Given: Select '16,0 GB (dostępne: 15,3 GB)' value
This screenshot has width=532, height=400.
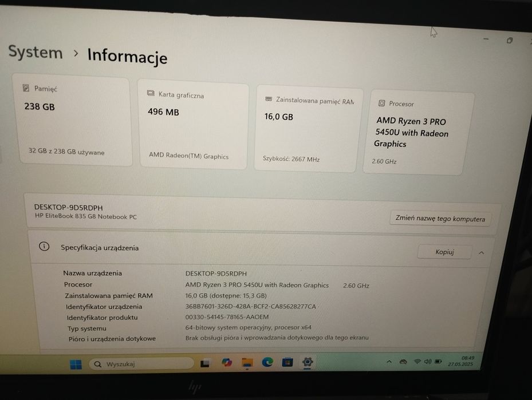Looking at the screenshot, I should click(x=226, y=296).
